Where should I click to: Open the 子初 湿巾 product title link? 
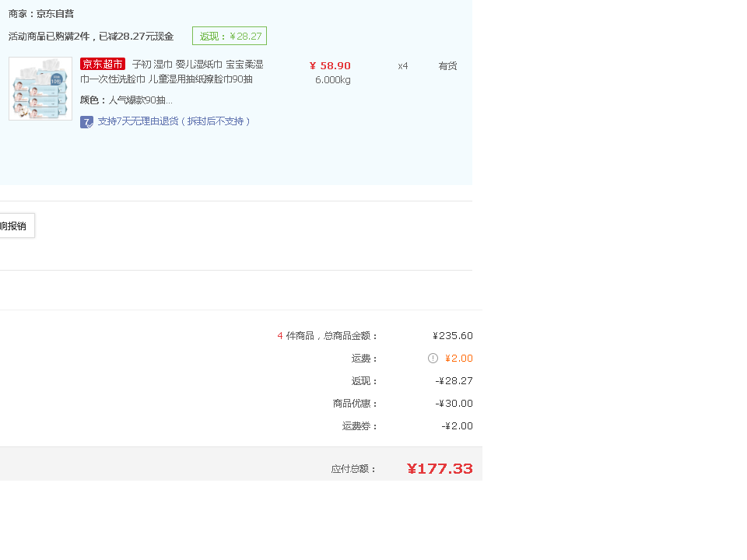pos(172,72)
